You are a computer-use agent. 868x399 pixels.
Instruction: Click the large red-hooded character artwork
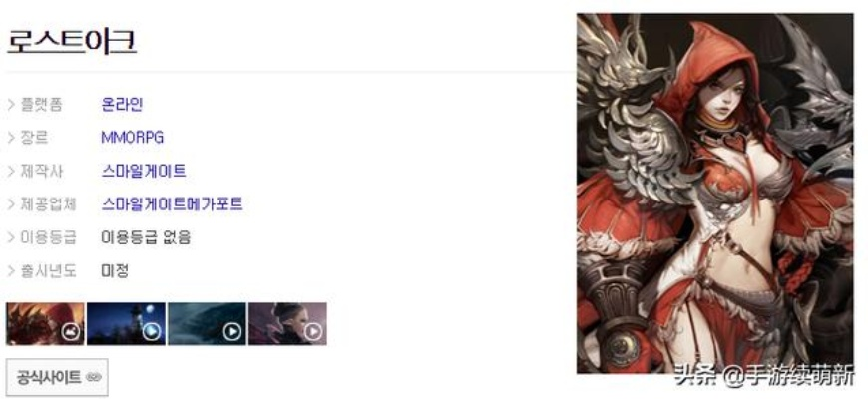(714, 194)
